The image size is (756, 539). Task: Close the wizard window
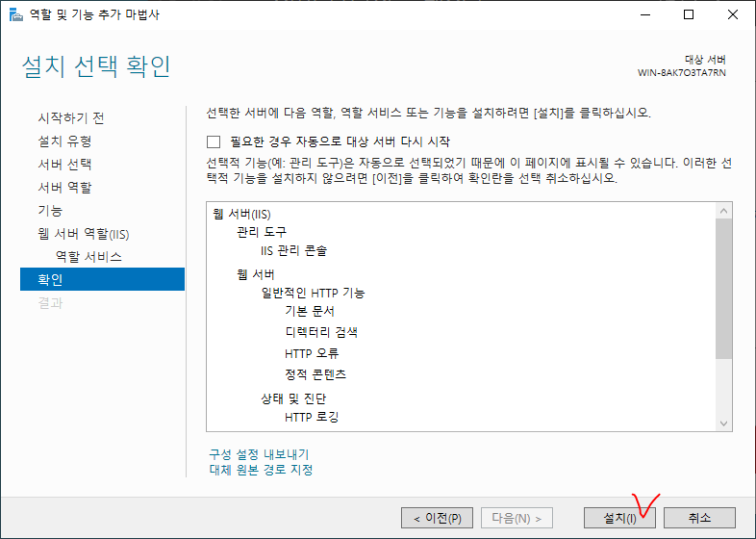733,14
